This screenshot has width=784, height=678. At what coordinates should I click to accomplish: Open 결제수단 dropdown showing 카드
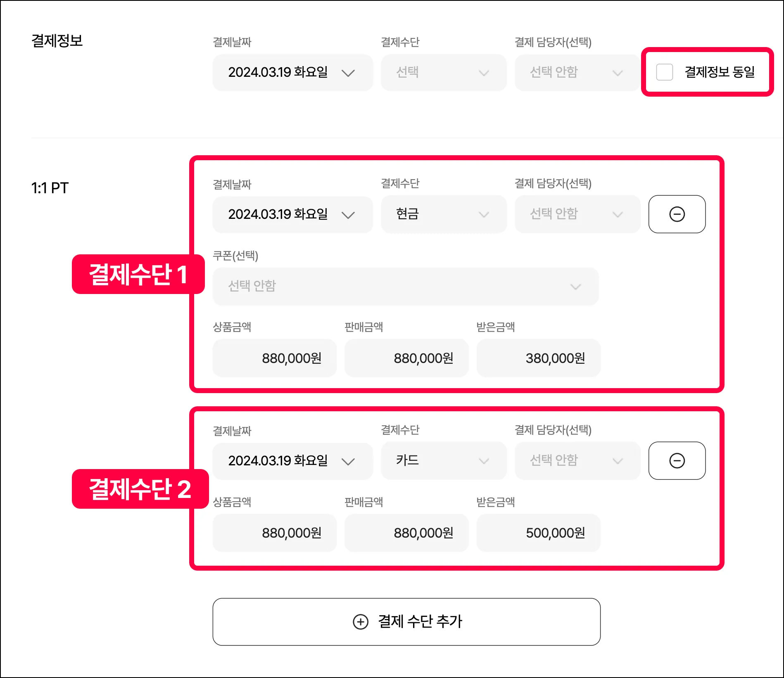click(x=443, y=461)
